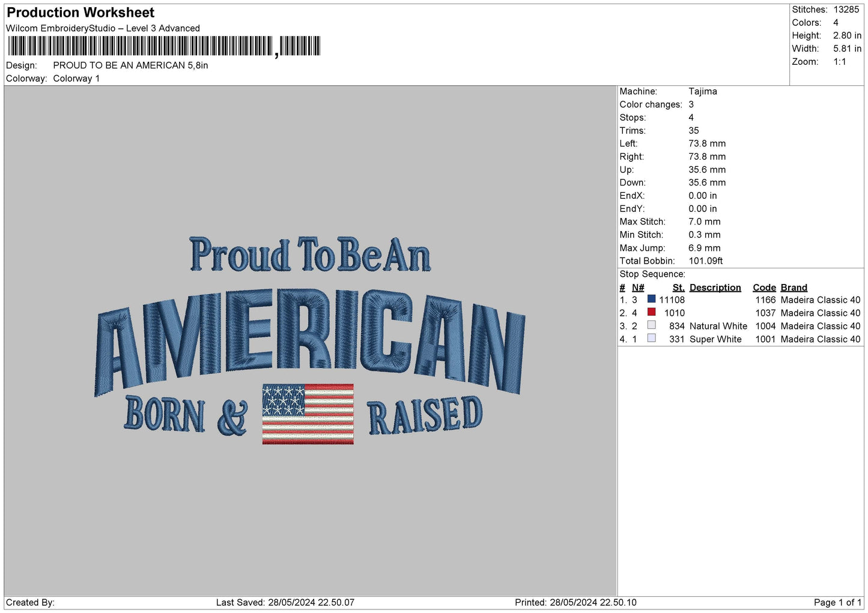Click the 'Production Worksheet' title
This screenshot has width=868, height=613.
80,13
